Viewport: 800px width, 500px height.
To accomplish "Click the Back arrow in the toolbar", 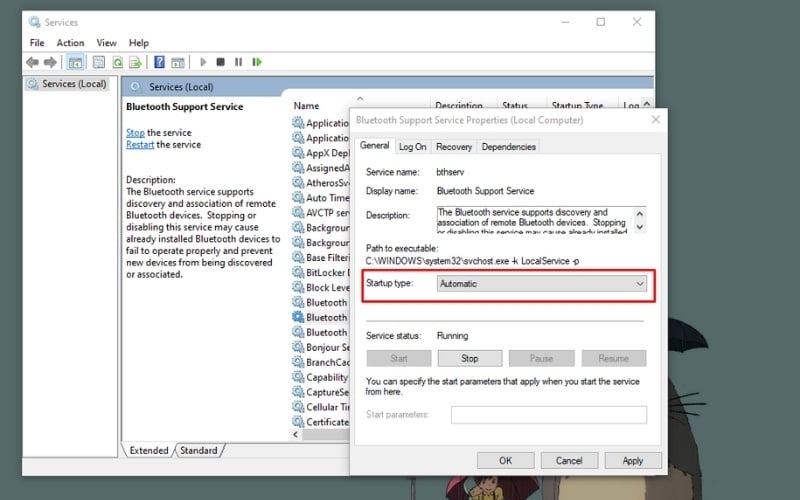I will [x=32, y=62].
